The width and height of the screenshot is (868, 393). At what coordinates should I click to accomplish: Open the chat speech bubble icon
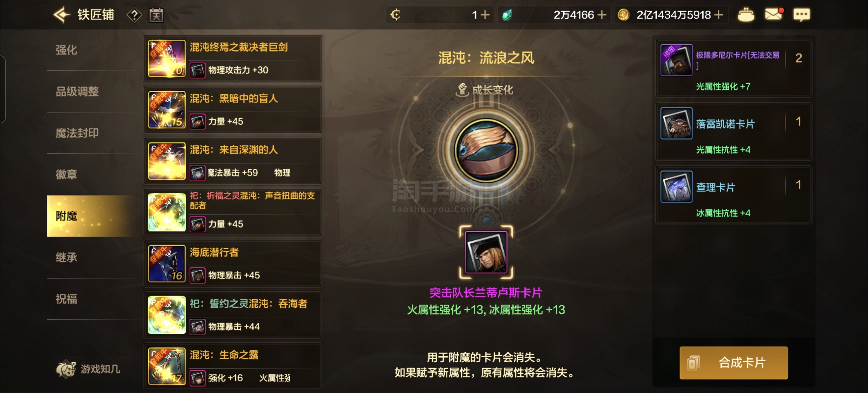[x=802, y=15]
